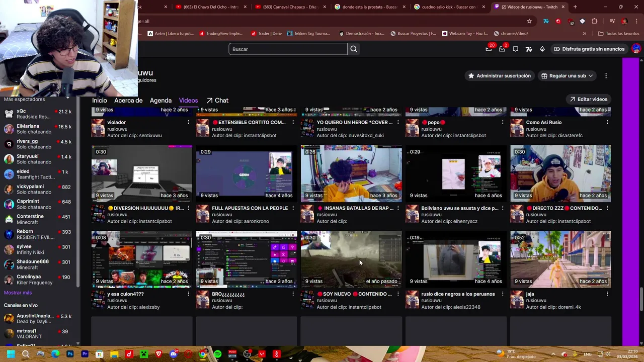Screen dimensions: 644x362
Task: Open Spotify from the taskbar
Action: pos(217,354)
